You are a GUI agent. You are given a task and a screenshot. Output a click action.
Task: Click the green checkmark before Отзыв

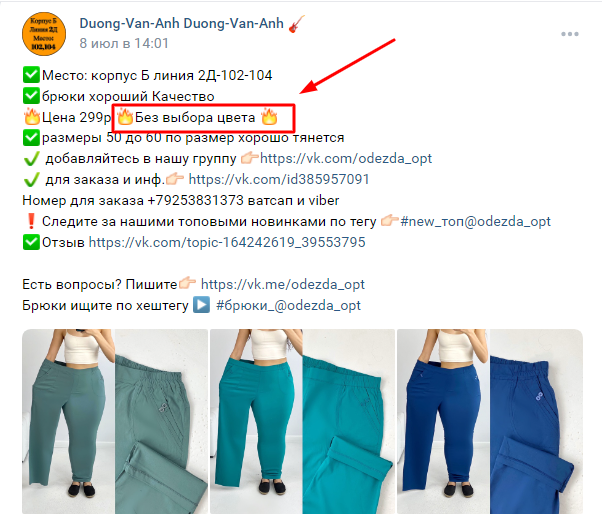tap(31, 242)
